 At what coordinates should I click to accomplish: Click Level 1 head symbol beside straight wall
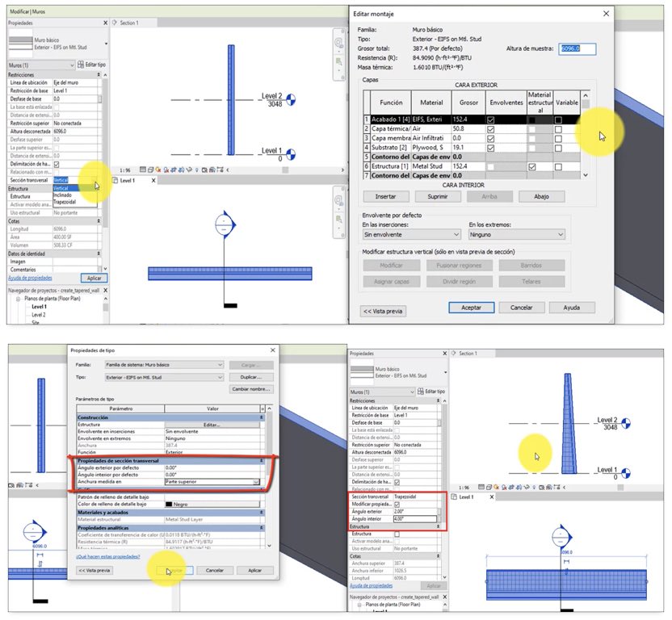[x=291, y=154]
